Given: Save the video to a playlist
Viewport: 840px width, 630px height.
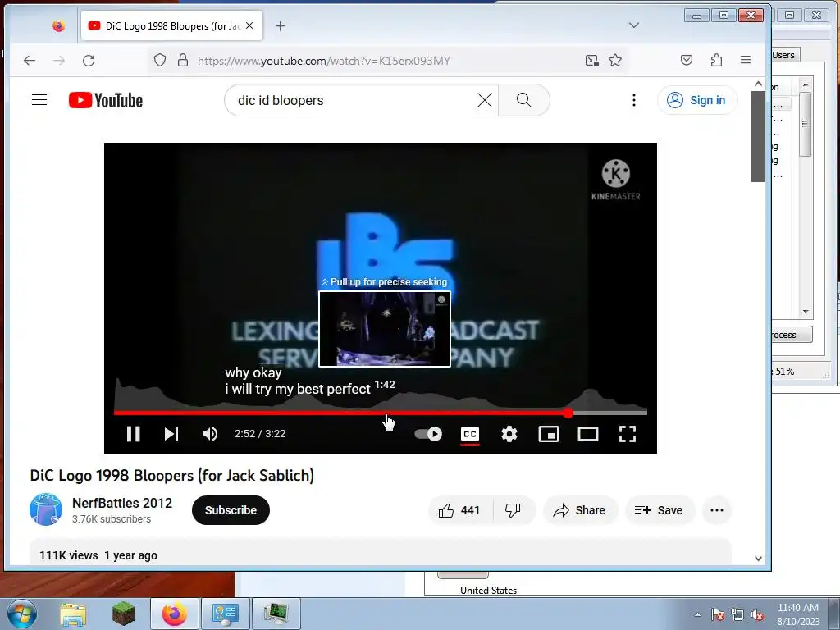Looking at the screenshot, I should tap(660, 510).
